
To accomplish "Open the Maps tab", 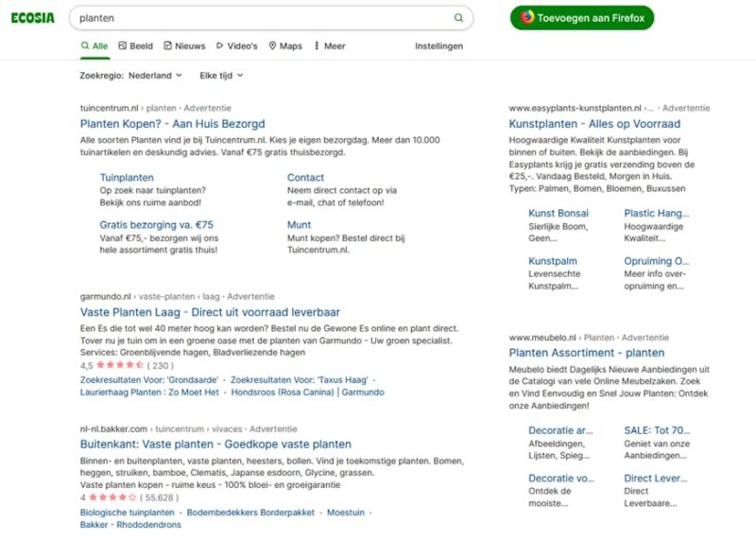I will click(285, 45).
